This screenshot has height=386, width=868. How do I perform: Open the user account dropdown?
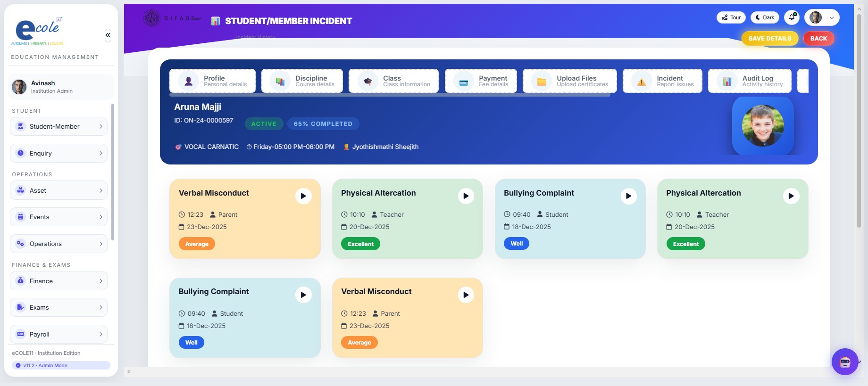pos(822,17)
